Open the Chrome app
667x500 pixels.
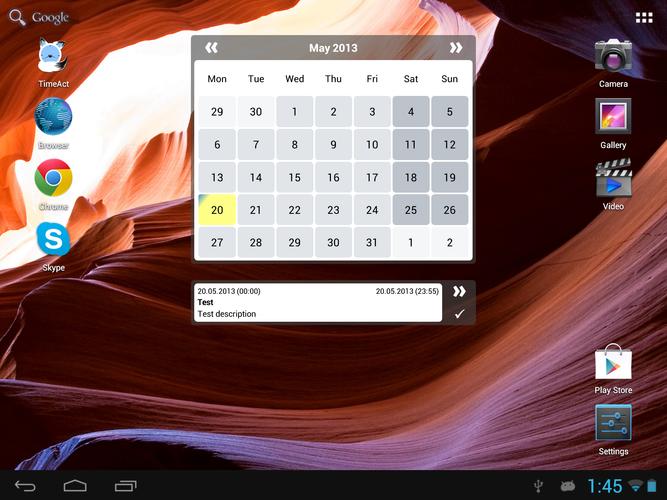pos(53,178)
